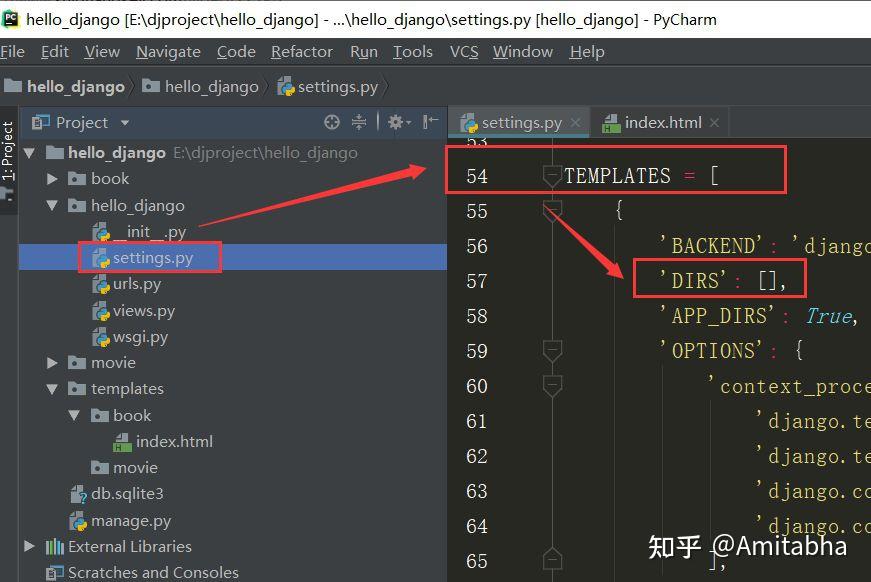This screenshot has height=582, width=871.
Task: Click the 'BACKEND' key on line 56
Action: coord(711,245)
